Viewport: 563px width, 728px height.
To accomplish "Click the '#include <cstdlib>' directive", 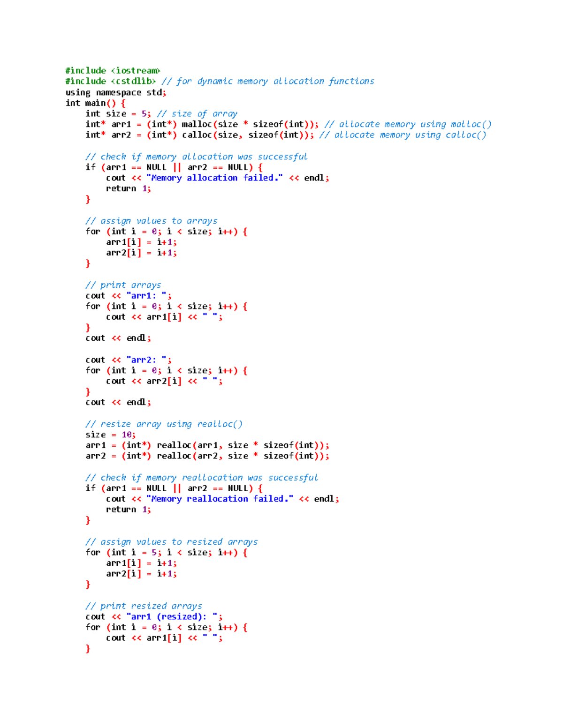I will [111, 81].
